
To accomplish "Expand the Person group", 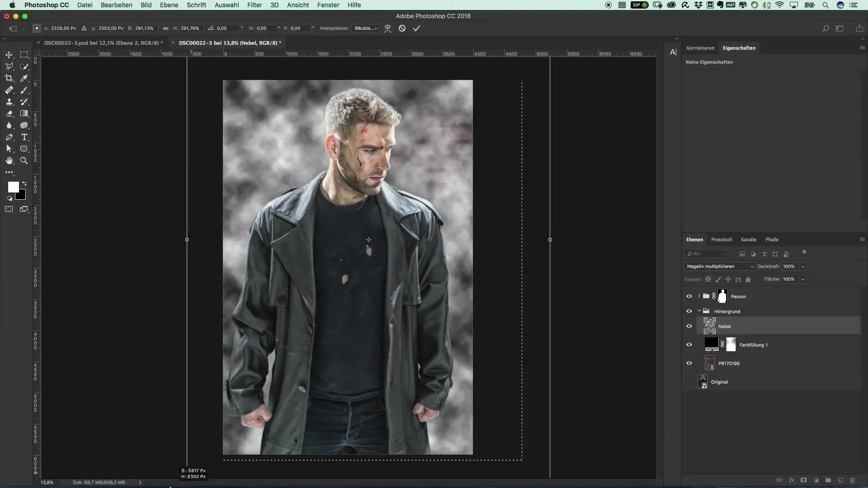I will pyautogui.click(x=699, y=296).
